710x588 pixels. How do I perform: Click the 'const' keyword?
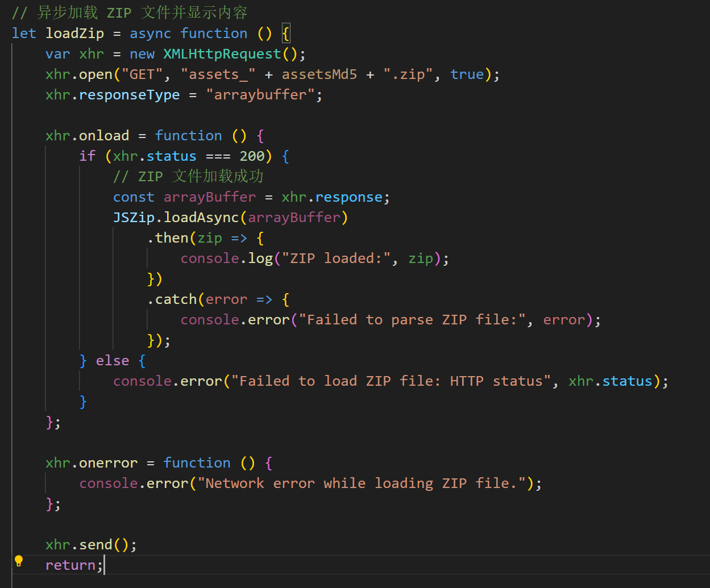[134, 197]
